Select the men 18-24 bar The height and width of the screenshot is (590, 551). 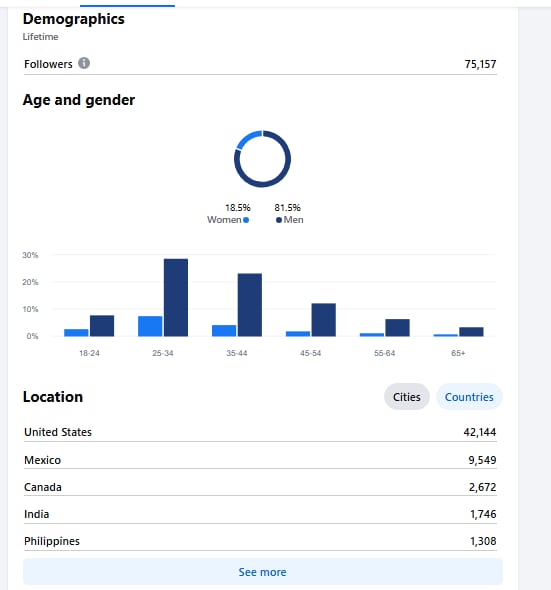pos(102,326)
